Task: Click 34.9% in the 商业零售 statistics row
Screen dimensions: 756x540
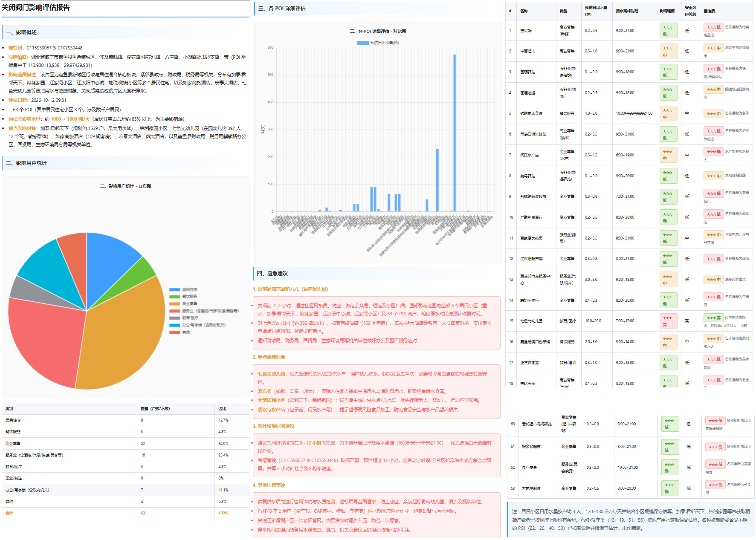Action: pos(223,444)
